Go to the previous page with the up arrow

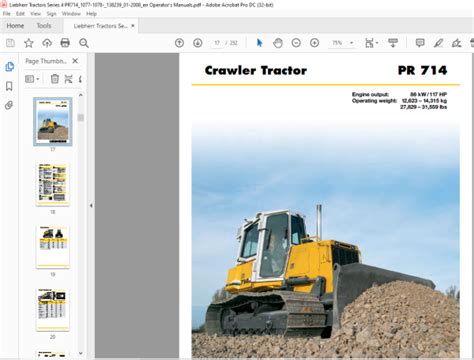click(x=179, y=43)
